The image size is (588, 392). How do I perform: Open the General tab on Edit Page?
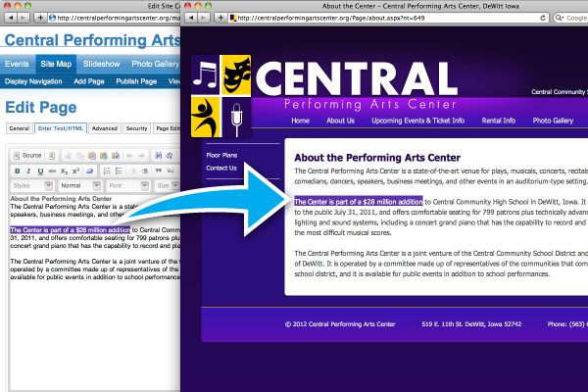pos(20,128)
